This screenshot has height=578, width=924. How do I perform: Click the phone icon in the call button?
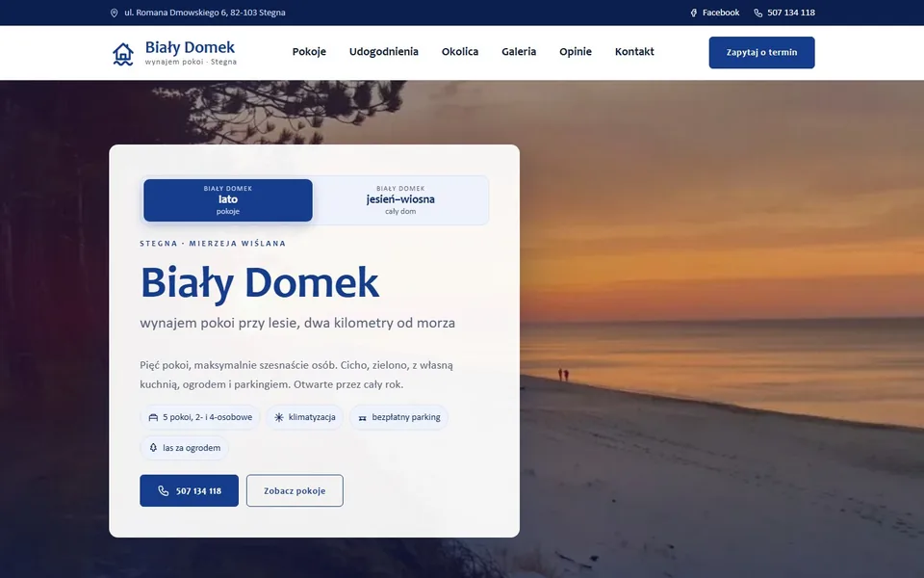pyautogui.click(x=164, y=490)
